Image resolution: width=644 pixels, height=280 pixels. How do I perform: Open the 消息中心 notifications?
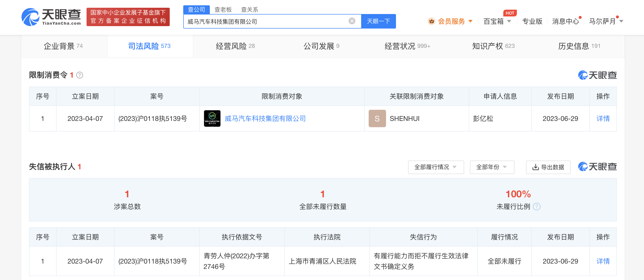tap(565, 21)
